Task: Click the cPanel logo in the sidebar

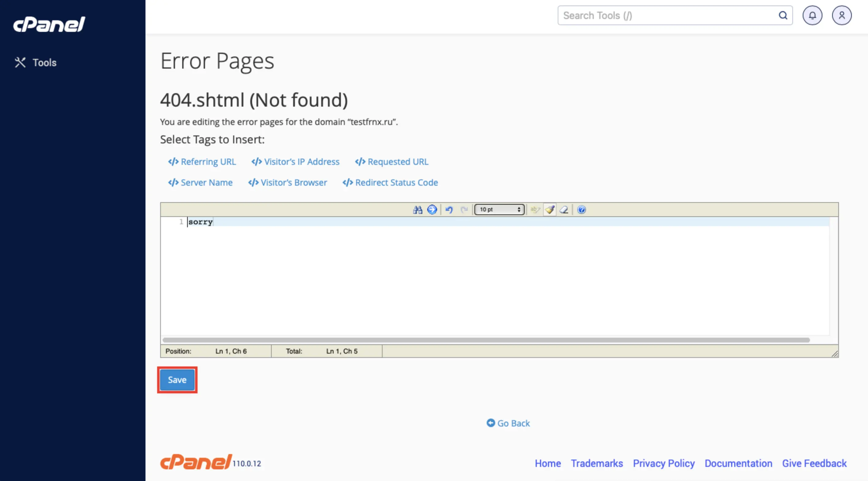Action: pos(49,24)
